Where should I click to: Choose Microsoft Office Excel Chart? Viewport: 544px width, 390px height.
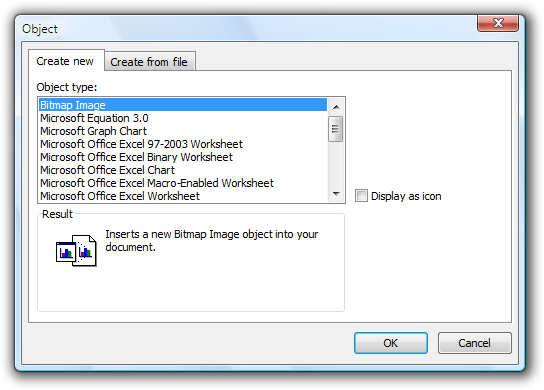pyautogui.click(x=183, y=170)
